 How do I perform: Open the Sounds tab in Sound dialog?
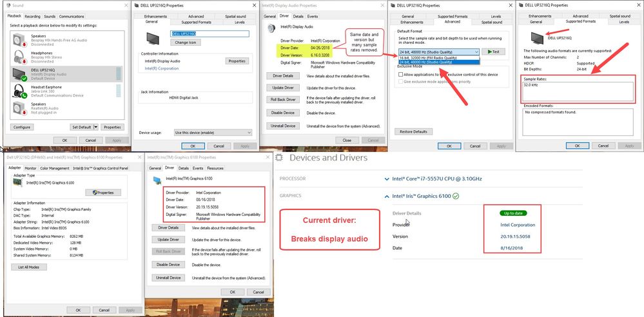[50, 16]
